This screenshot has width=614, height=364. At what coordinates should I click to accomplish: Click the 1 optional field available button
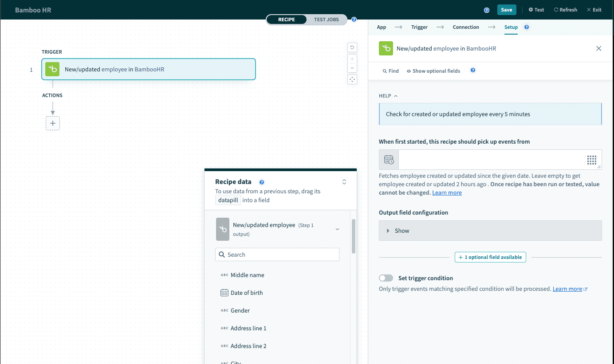pyautogui.click(x=490, y=257)
